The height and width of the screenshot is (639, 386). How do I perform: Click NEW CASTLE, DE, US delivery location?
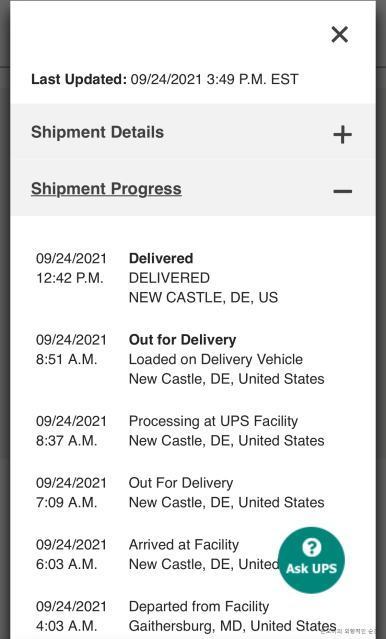(x=203, y=297)
